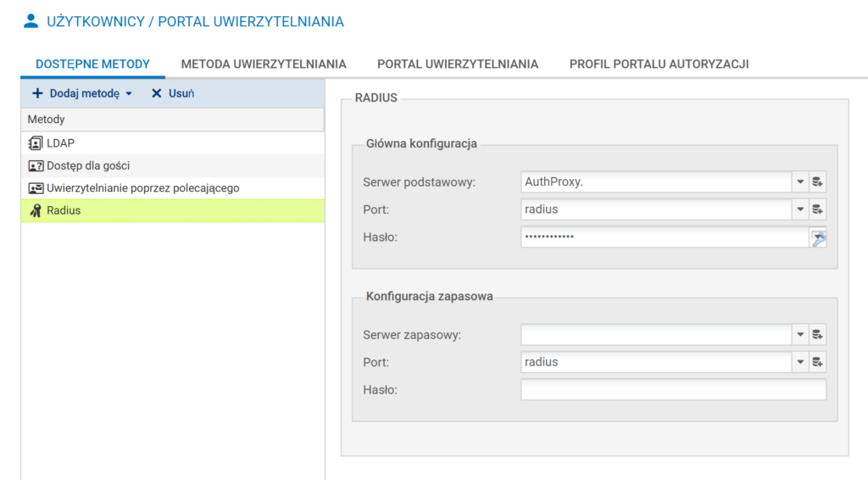The width and height of the screenshot is (868, 480).
Task: Open the backup Port dropdown arrow
Action: (799, 362)
